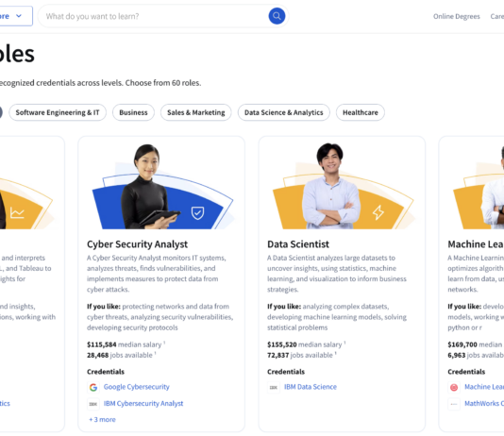
Task: Click the Data Scientist title
Action: (x=298, y=244)
